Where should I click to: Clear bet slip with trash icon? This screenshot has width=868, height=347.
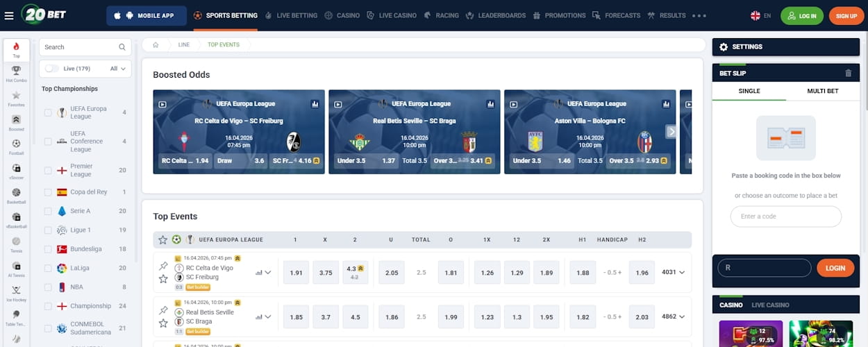pyautogui.click(x=848, y=73)
